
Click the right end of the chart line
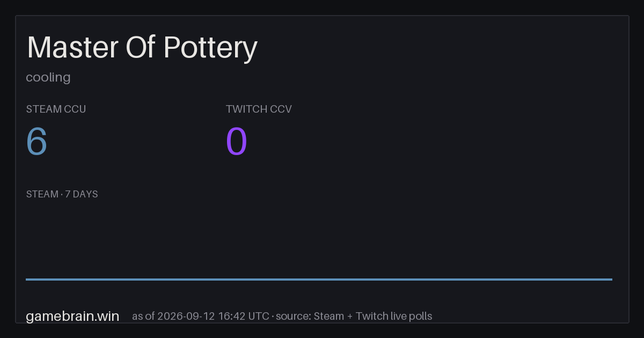(x=611, y=279)
